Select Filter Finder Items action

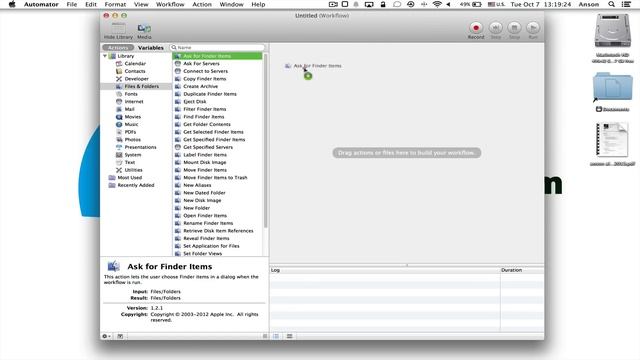204,109
